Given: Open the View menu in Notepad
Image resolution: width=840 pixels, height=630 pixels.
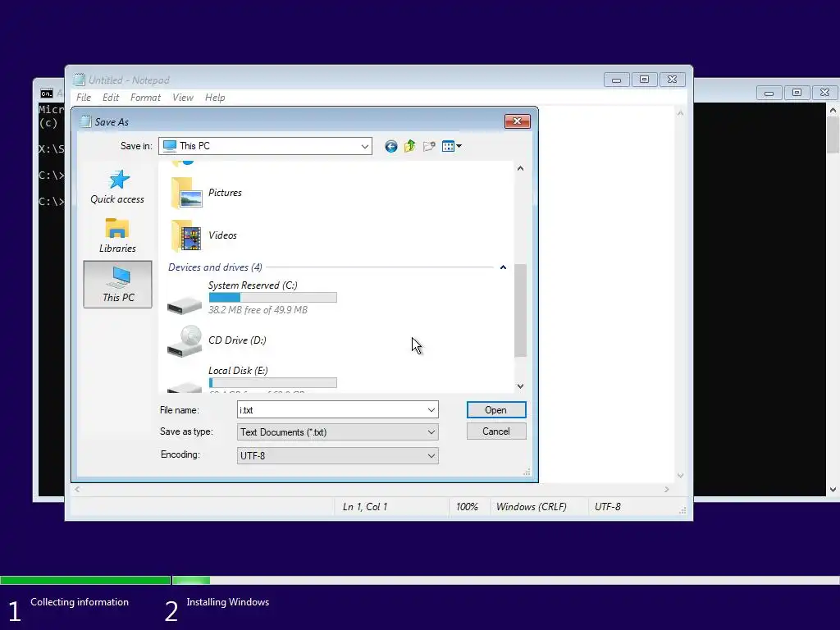Looking at the screenshot, I should point(183,98).
